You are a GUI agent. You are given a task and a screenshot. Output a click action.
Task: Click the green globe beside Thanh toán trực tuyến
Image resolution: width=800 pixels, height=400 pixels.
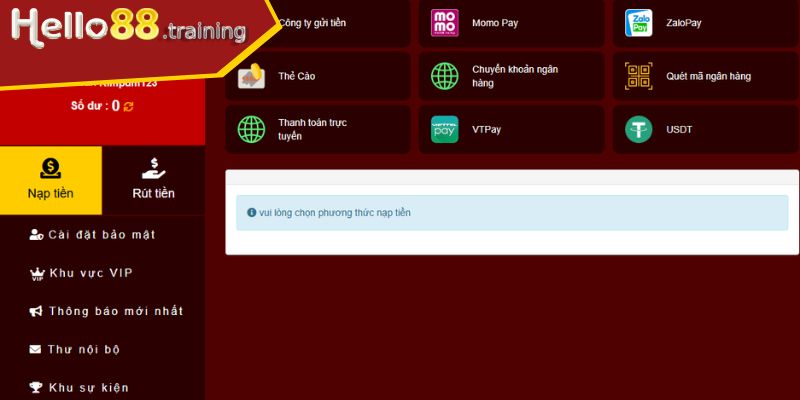pos(252,129)
